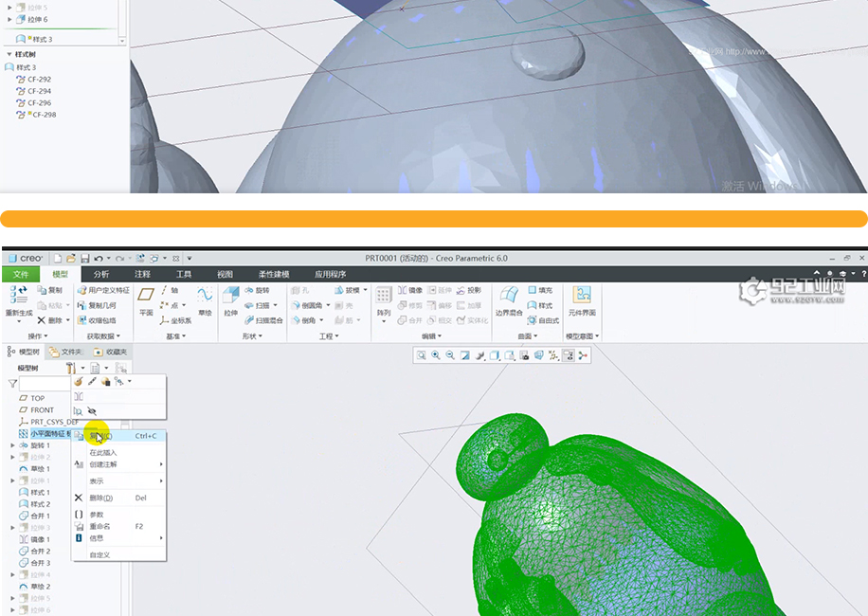
Task: Open the 元件界面 (Component Interface) tool
Action: click(x=582, y=301)
